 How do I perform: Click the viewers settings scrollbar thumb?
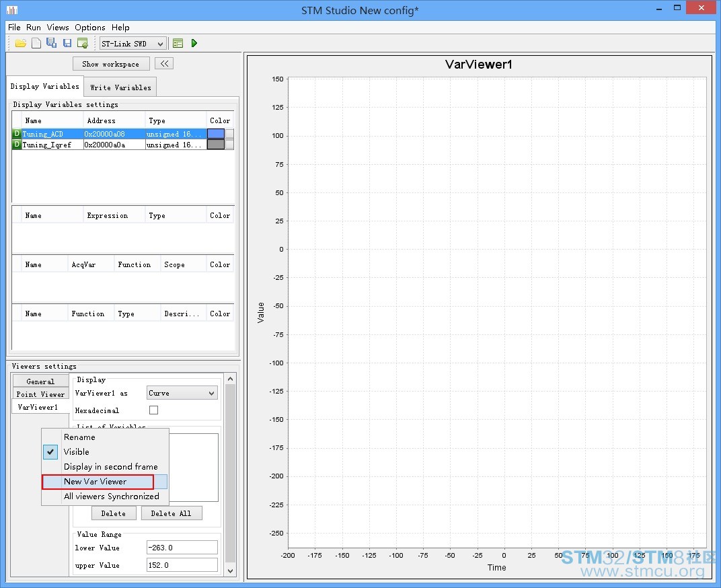(231, 473)
